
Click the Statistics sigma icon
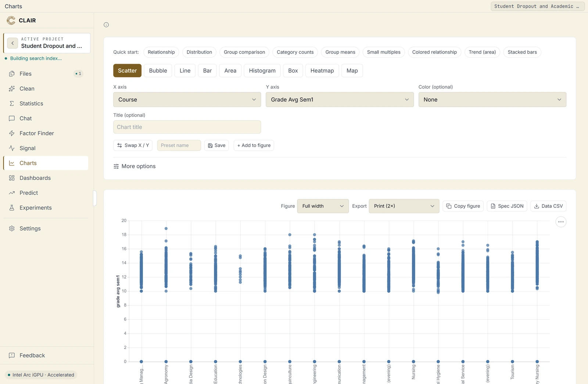pos(12,104)
